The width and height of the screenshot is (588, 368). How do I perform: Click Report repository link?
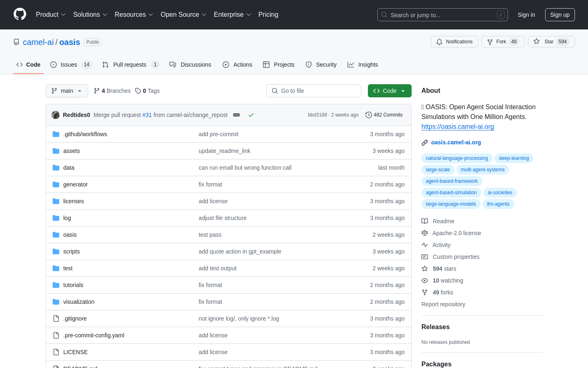(x=443, y=304)
